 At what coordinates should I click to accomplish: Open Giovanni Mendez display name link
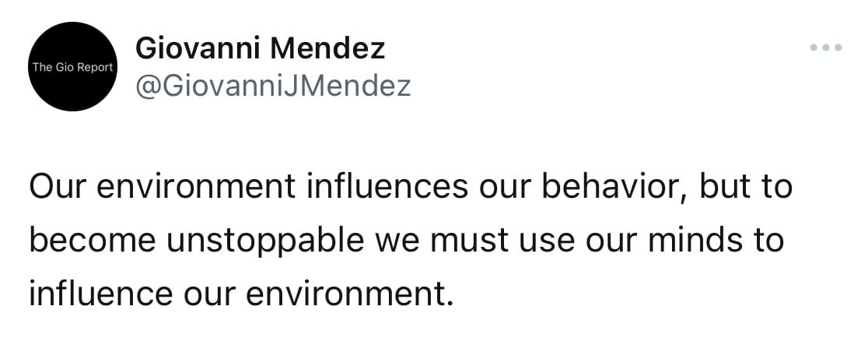click(261, 49)
